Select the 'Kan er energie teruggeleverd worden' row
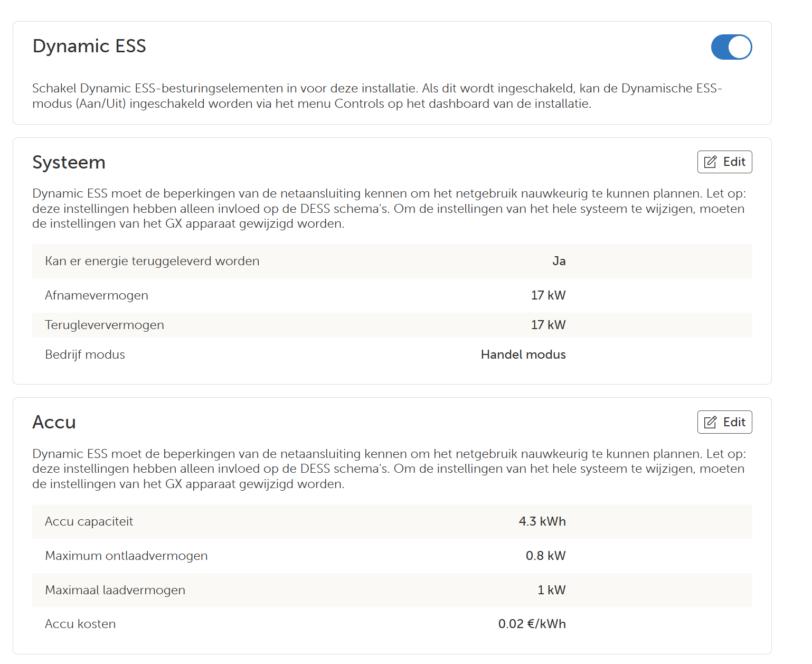The image size is (812, 664). (x=152, y=261)
